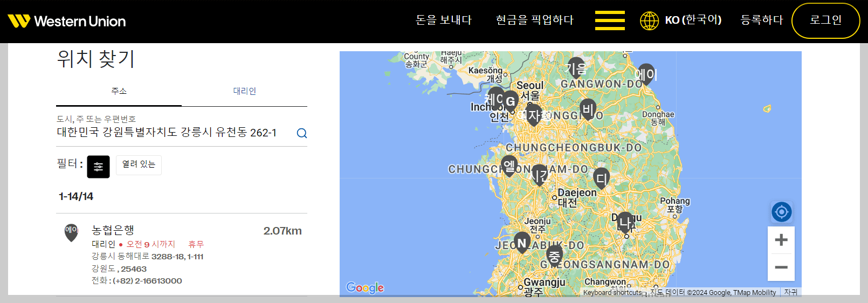
Task: Select map marker labeled G
Action: coord(510,101)
